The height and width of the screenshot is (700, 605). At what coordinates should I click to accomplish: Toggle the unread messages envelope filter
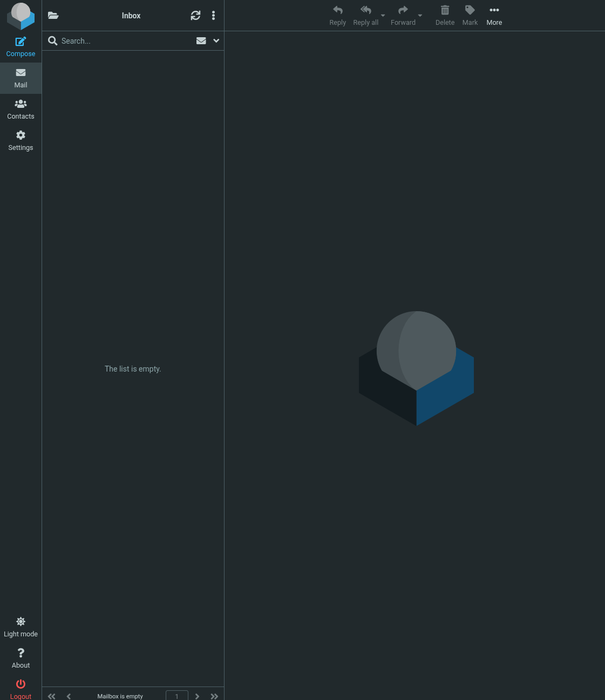click(201, 41)
